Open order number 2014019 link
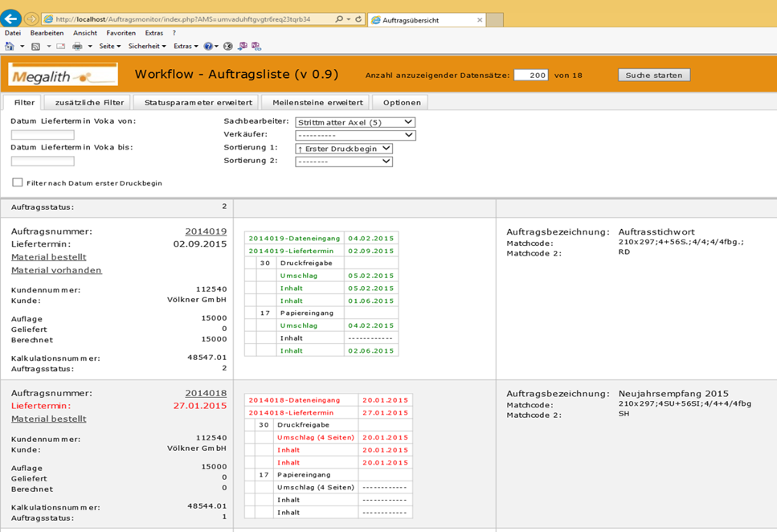777x532 pixels. pyautogui.click(x=206, y=231)
